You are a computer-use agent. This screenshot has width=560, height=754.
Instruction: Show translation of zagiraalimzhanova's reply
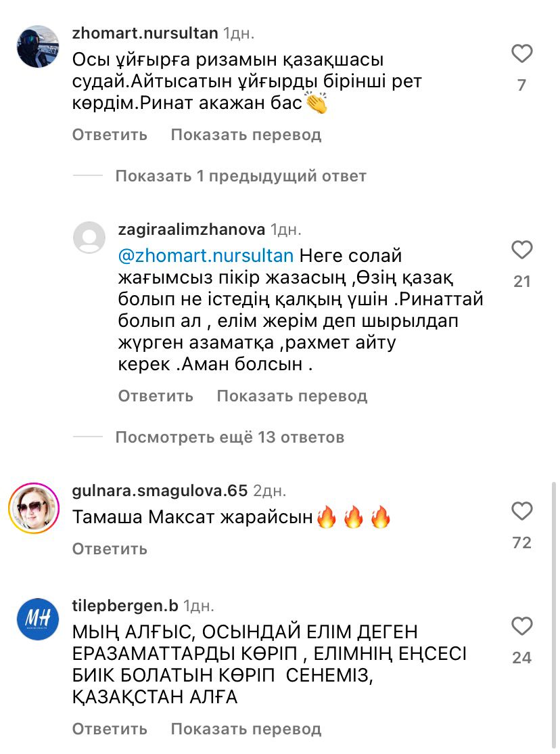click(291, 396)
